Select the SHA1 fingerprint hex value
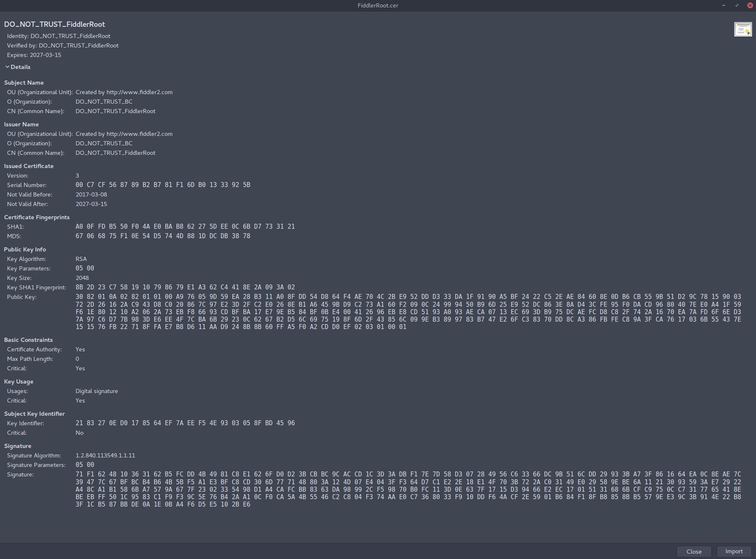 pos(185,227)
